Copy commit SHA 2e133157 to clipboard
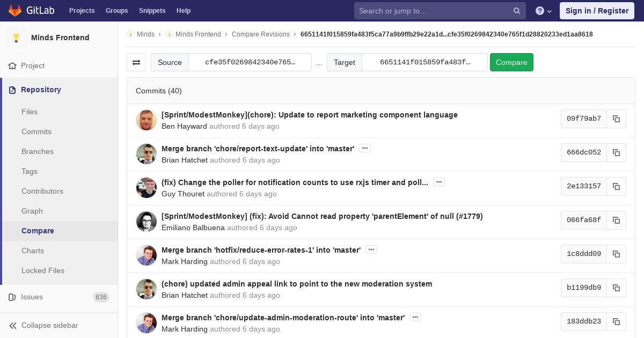Viewport: 644px width, 338px height. [616, 186]
